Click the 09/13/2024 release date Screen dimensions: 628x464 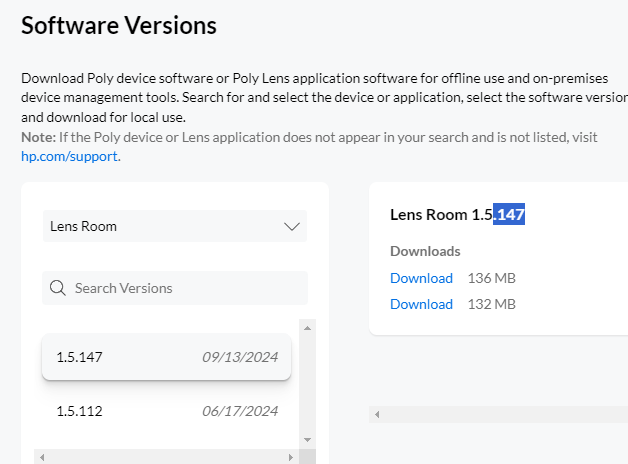pos(240,357)
